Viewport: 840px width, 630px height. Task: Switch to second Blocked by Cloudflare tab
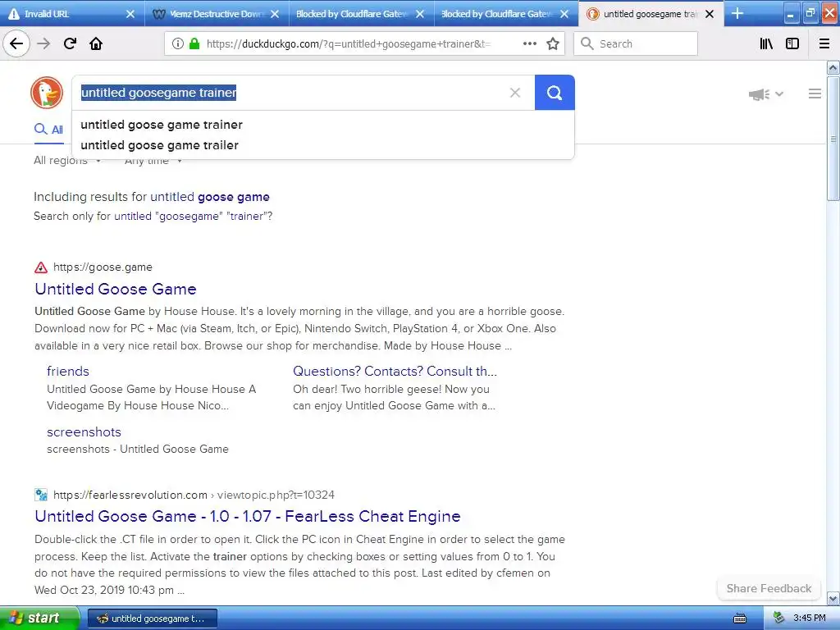tap(505, 14)
